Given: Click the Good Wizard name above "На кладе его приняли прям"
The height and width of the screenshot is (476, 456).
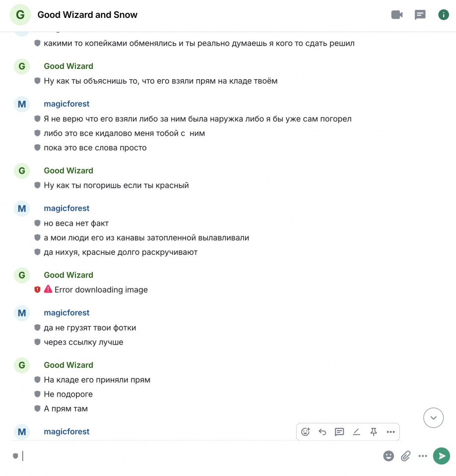Looking at the screenshot, I should tap(68, 365).
